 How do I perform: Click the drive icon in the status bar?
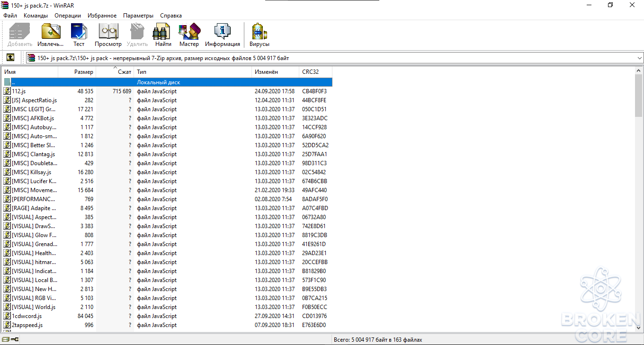pyautogui.click(x=5, y=339)
